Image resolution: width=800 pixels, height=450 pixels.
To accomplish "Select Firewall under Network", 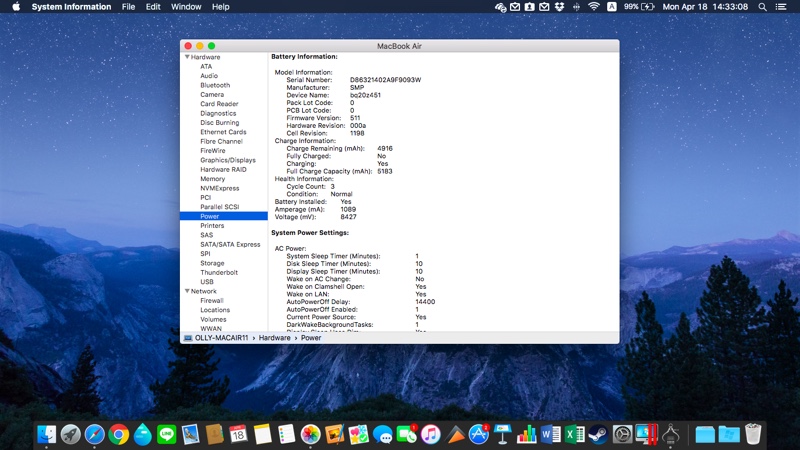I will point(212,301).
